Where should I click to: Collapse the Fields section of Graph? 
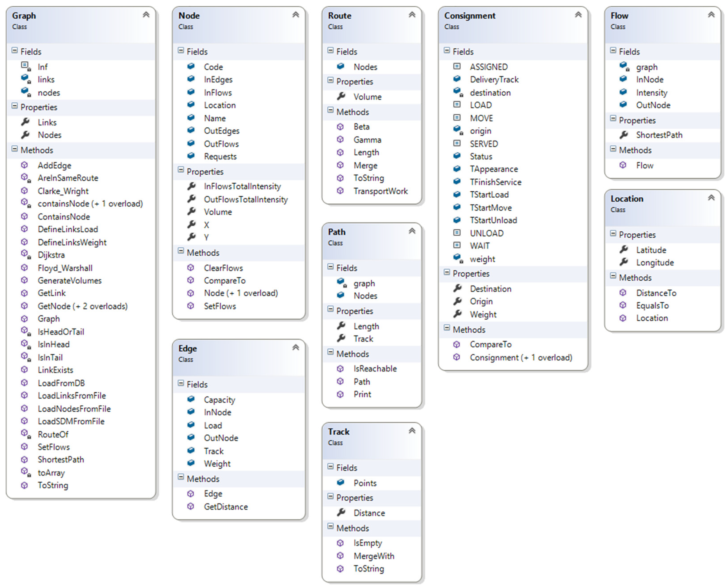point(14,51)
